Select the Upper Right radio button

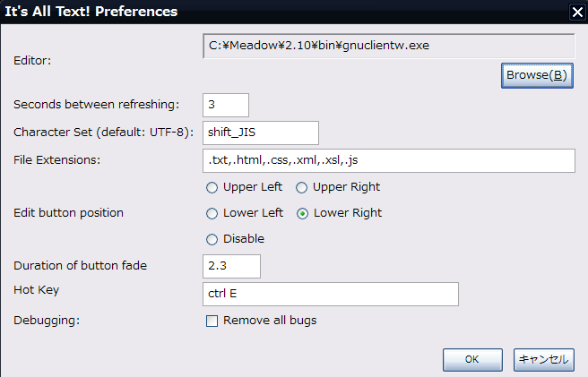pyautogui.click(x=302, y=187)
